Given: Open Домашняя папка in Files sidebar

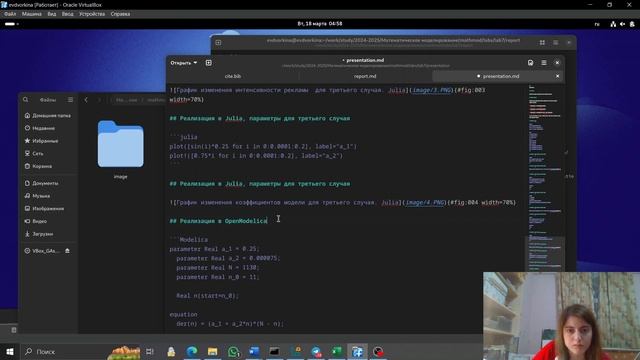Looking at the screenshot, I should tap(48, 116).
